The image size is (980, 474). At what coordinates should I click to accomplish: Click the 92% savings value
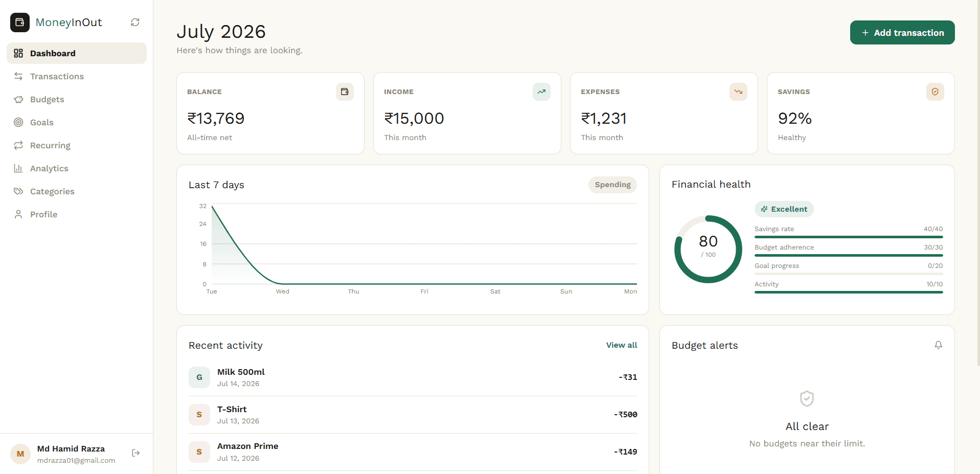pyautogui.click(x=795, y=119)
